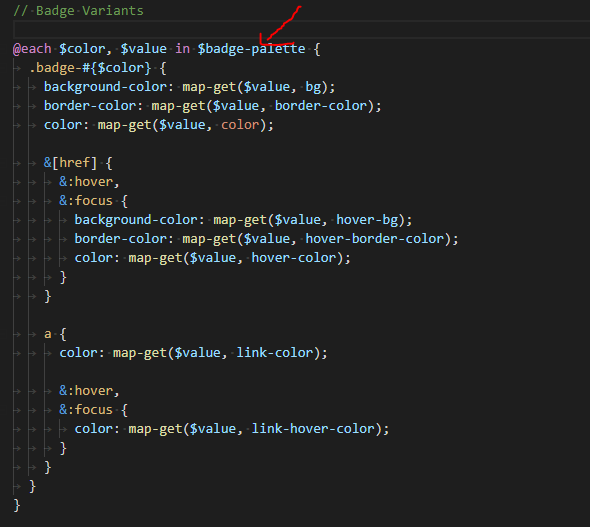Click '&:hover,' under the &[href] block
590x527 pixels.
pyautogui.click(x=89, y=182)
